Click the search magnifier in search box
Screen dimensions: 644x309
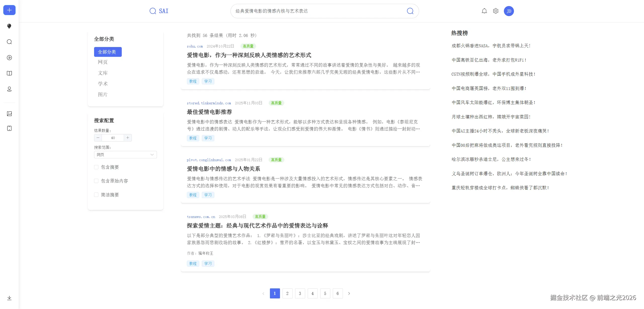(410, 11)
